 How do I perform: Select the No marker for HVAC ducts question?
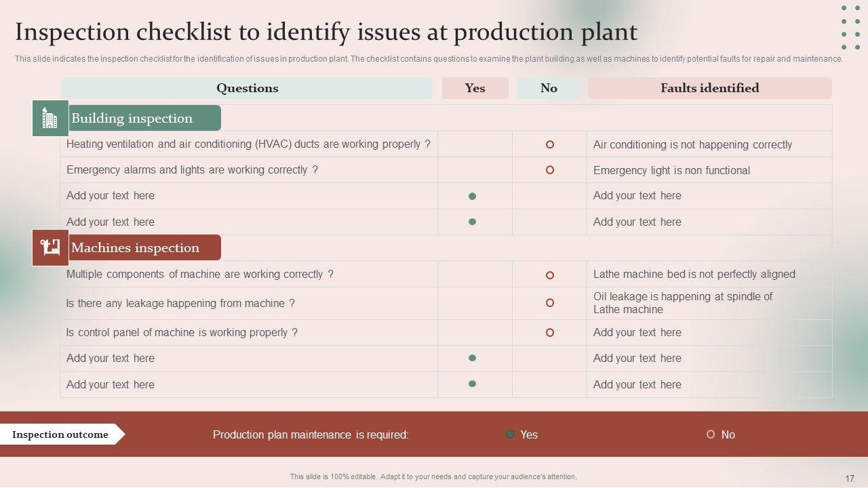click(x=550, y=144)
